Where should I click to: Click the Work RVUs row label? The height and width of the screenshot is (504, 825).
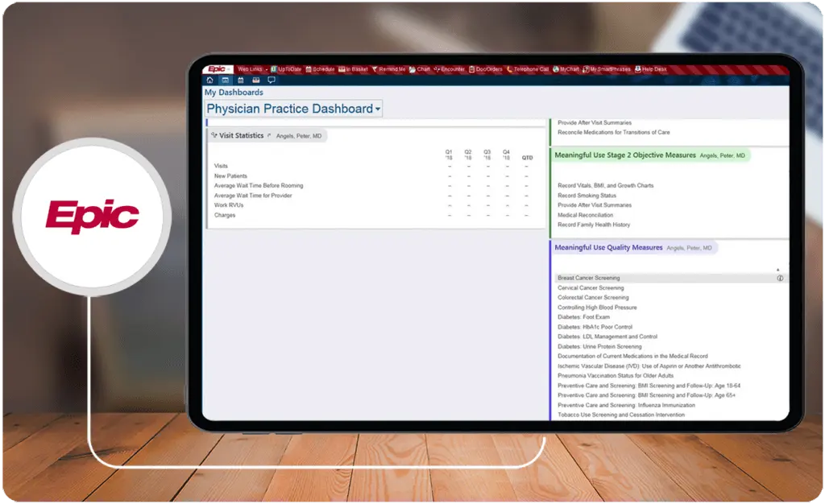[x=228, y=205]
